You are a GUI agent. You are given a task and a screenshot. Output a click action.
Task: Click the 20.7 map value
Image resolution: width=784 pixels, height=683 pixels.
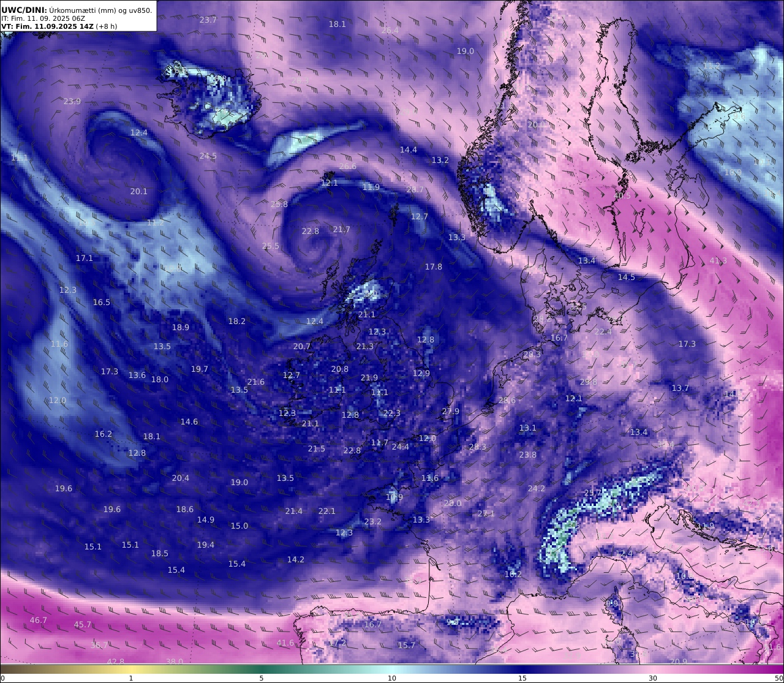[x=302, y=346]
